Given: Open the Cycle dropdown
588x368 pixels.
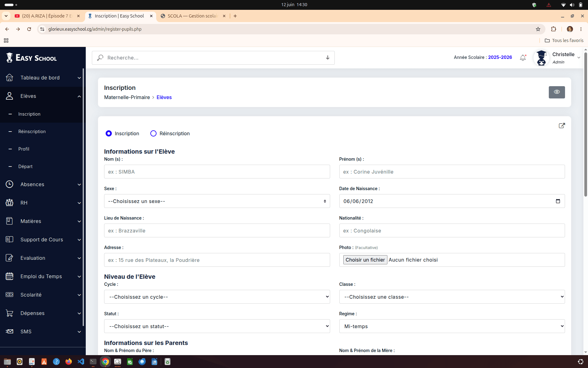Looking at the screenshot, I should pos(217,297).
